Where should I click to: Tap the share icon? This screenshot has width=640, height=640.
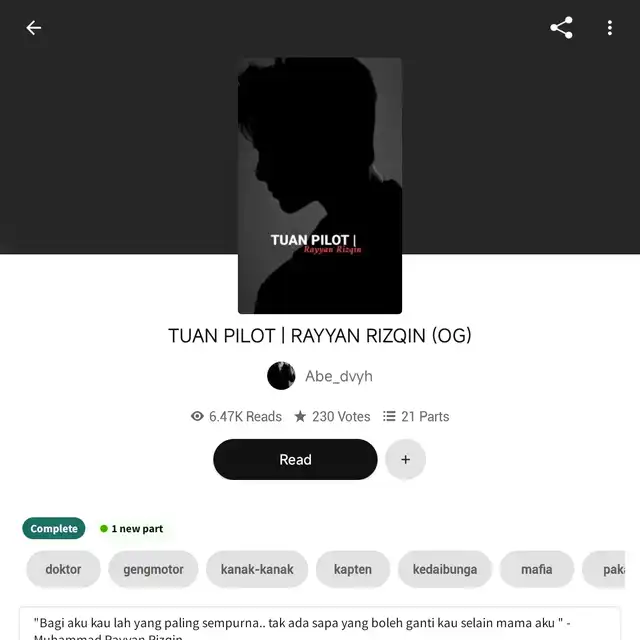tap(561, 28)
